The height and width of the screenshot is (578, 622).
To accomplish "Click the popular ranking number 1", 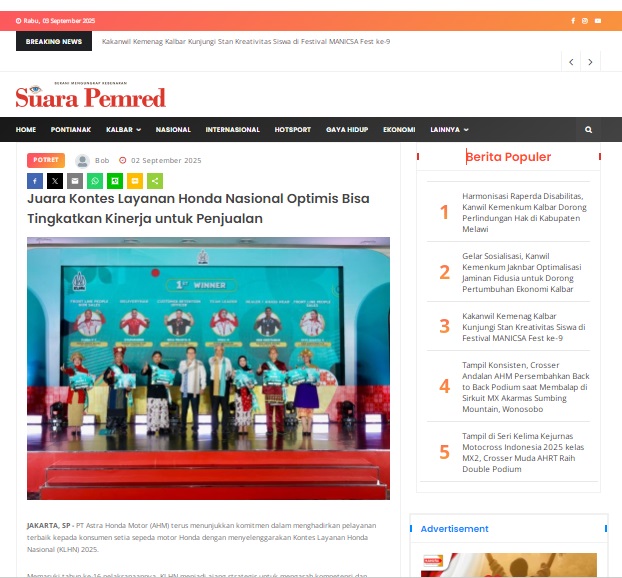I will [444, 212].
